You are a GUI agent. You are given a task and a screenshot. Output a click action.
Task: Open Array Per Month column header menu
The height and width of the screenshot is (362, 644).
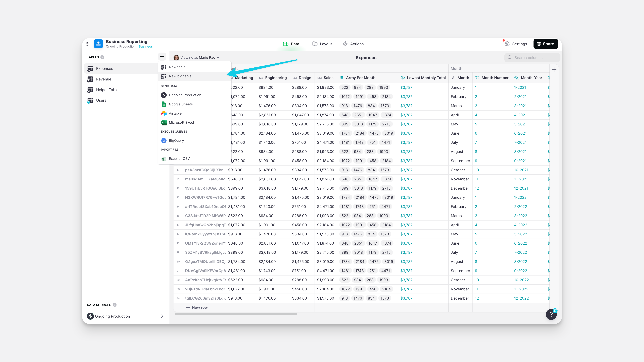coord(361,78)
